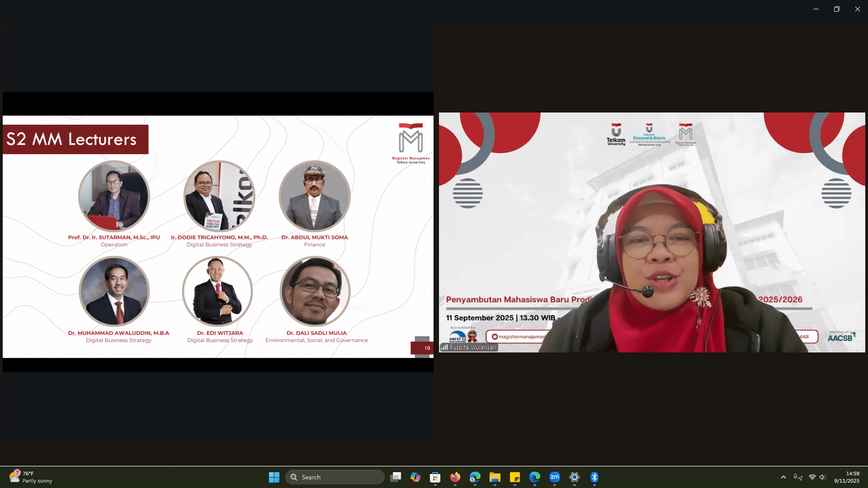Image resolution: width=868 pixels, height=488 pixels.
Task: Open Settings gear in taskbar
Action: [x=574, y=477]
